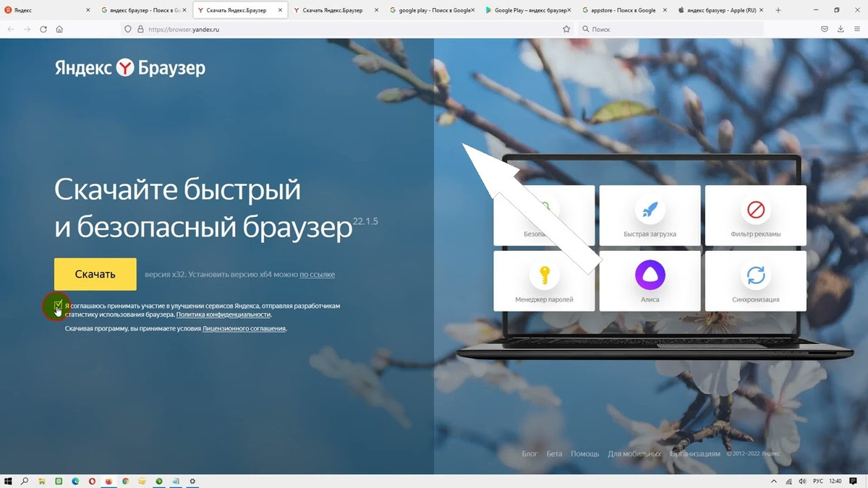The image size is (868, 488).
Task: Click the Синхронизация tile
Action: (x=755, y=281)
